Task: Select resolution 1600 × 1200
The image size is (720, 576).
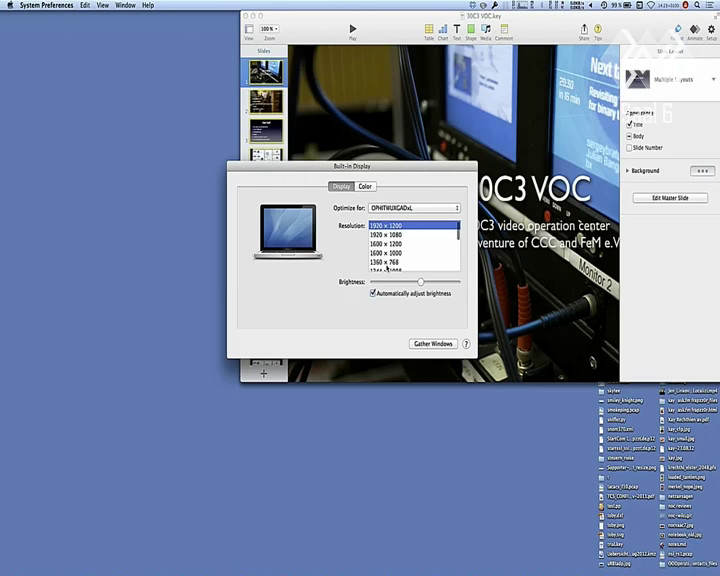Action: [x=412, y=244]
